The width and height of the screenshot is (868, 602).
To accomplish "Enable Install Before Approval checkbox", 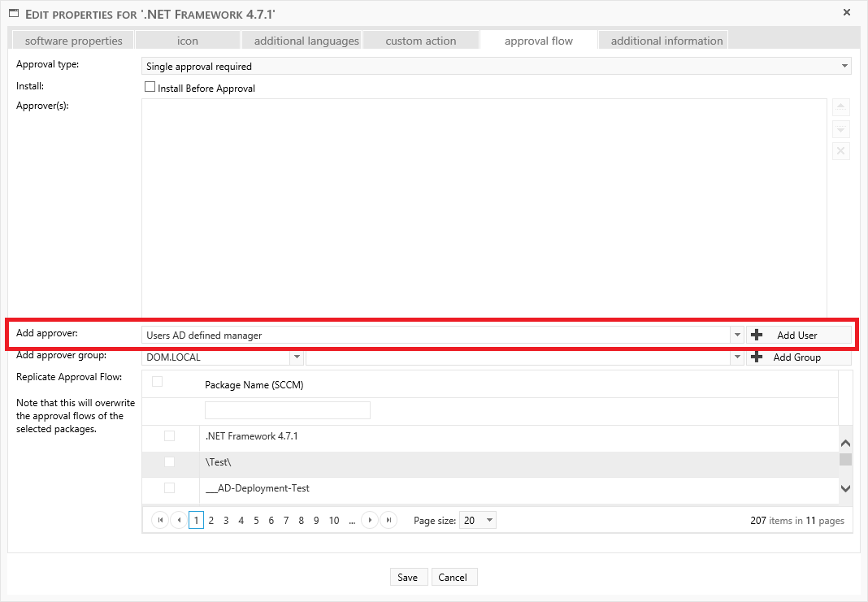I will tap(150, 87).
